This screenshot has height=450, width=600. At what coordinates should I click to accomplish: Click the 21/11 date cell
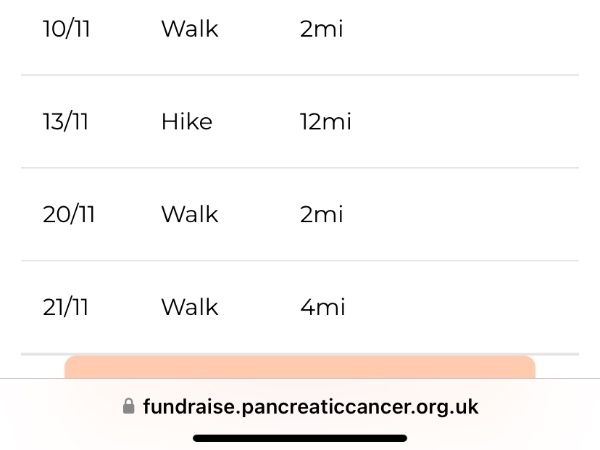(66, 307)
